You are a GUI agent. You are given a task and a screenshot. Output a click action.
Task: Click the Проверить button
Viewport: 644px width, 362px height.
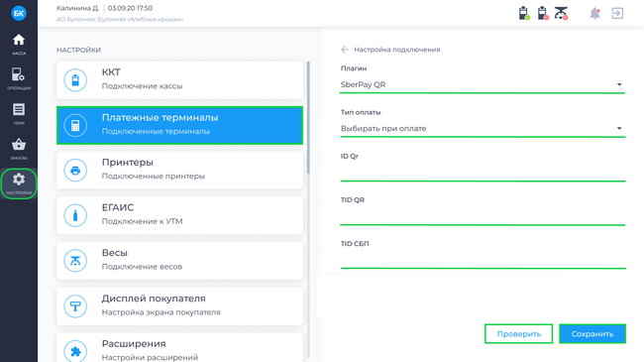click(519, 333)
